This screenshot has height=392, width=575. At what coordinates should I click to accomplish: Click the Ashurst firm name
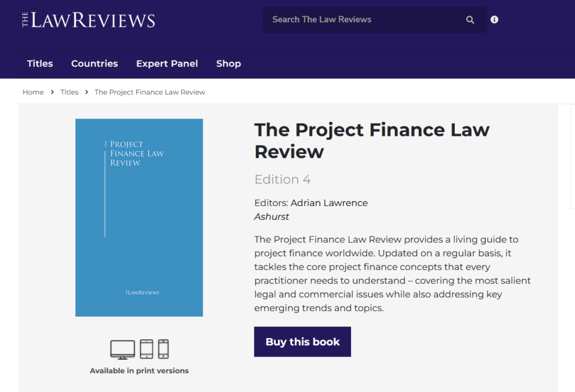tap(272, 217)
